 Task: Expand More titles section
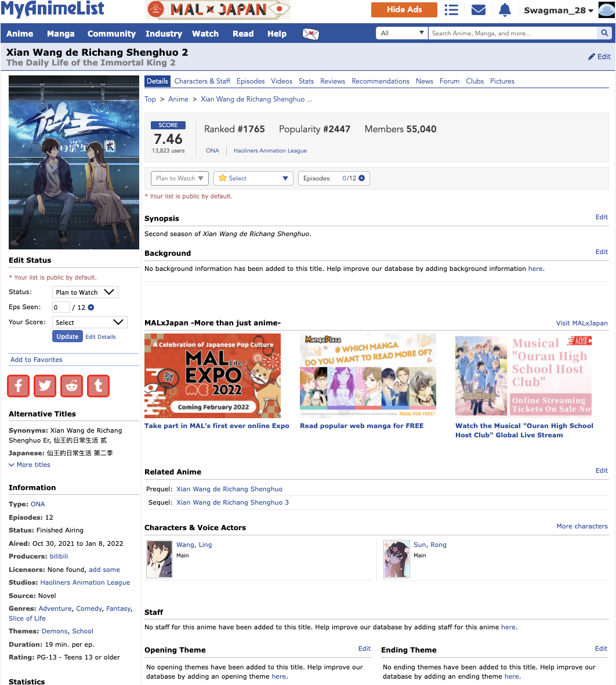tap(30, 465)
